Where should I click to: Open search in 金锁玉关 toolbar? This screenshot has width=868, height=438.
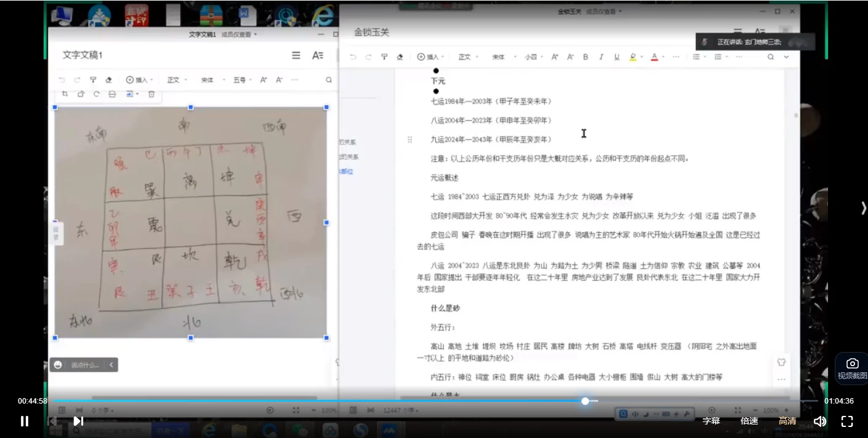pos(770,57)
